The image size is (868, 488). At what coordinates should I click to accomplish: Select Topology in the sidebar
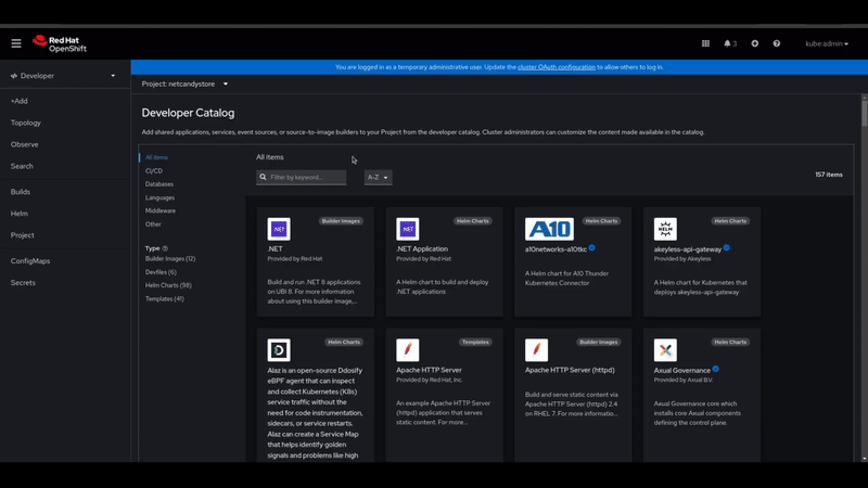point(25,123)
